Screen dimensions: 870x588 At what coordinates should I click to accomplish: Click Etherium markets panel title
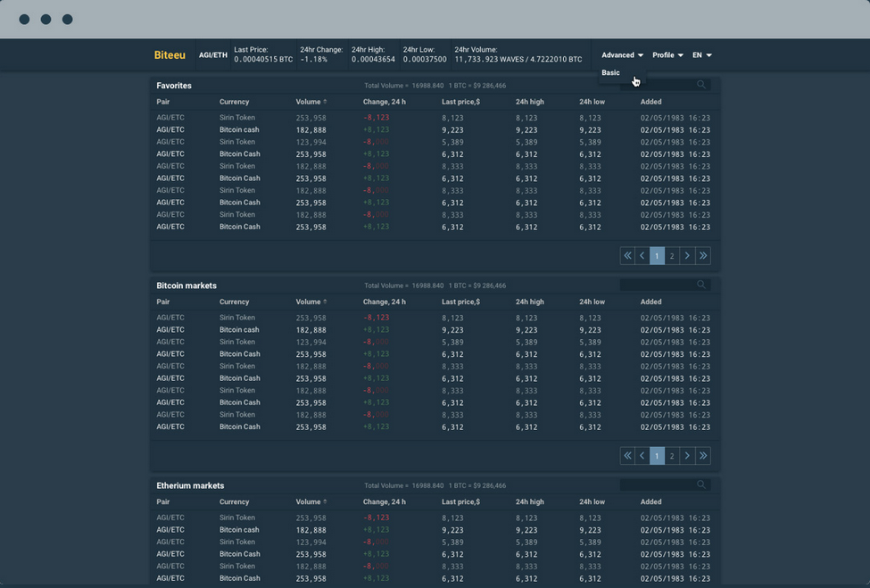tap(190, 485)
